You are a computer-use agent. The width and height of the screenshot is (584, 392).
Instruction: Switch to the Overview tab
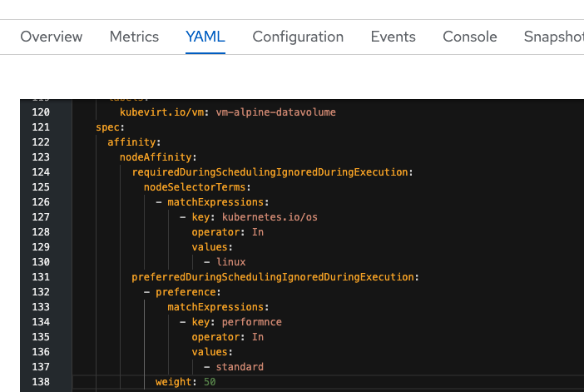[52, 37]
